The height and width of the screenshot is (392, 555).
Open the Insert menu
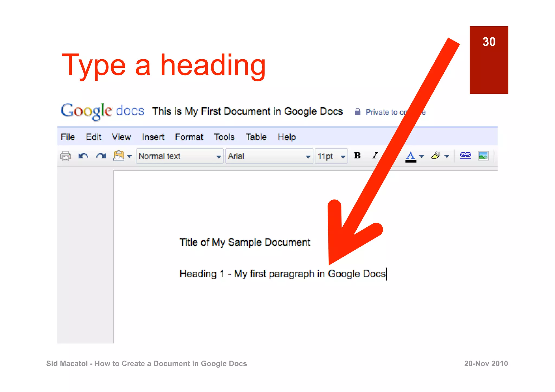(153, 137)
